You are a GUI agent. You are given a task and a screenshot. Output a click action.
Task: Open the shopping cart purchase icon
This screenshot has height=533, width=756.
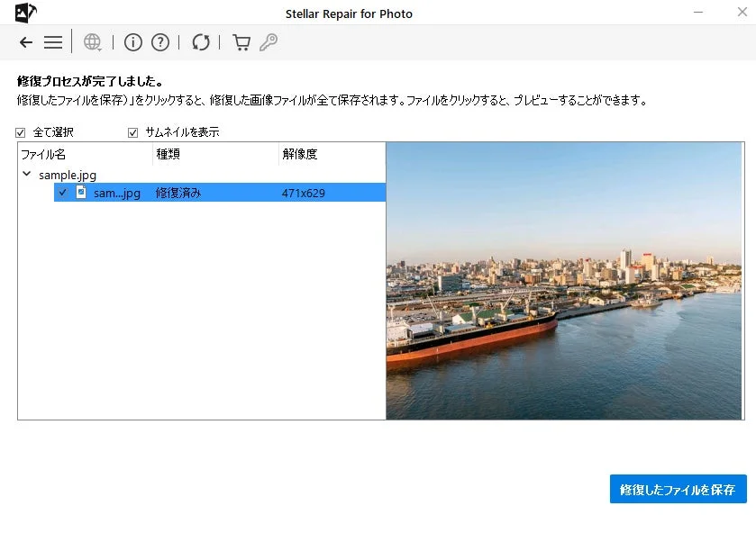pyautogui.click(x=241, y=42)
